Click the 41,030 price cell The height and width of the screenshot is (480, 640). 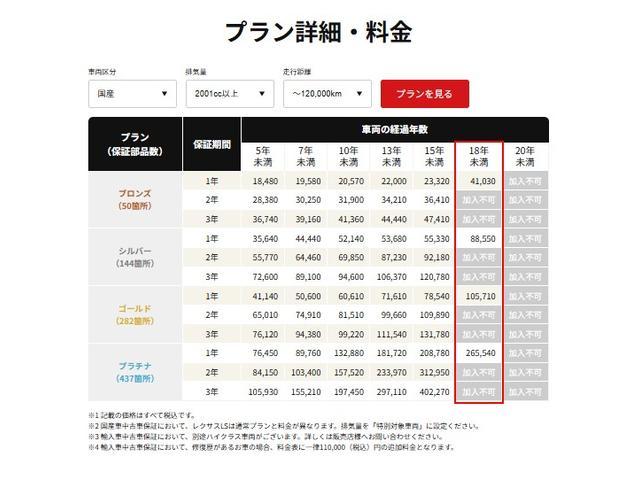[x=479, y=182]
